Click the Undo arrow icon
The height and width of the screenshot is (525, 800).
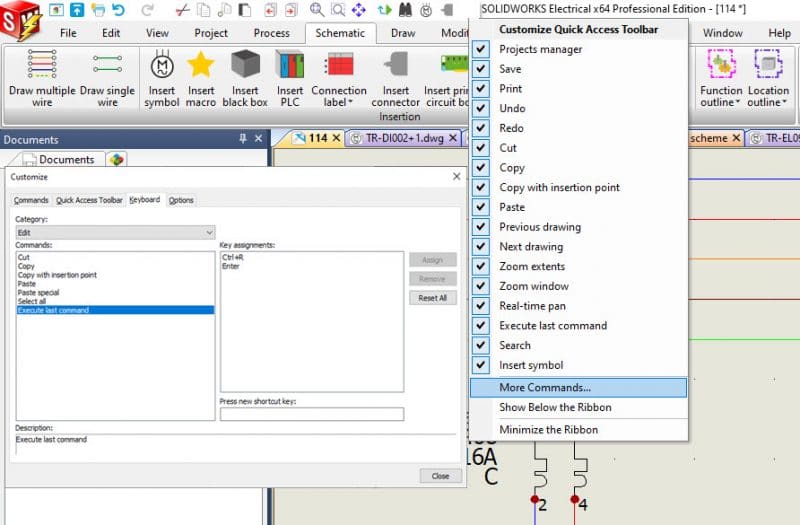point(118,9)
